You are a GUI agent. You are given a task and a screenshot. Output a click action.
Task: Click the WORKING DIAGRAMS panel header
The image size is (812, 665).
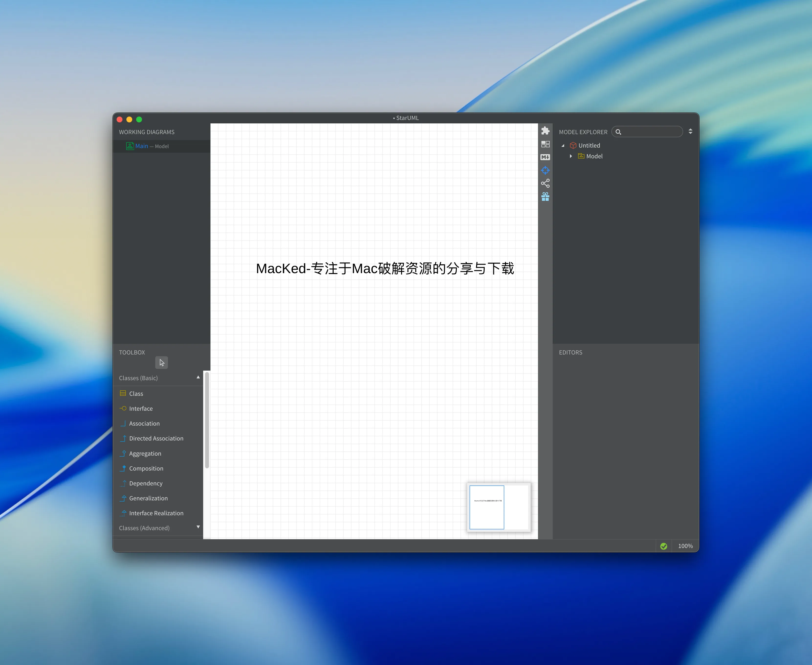pyautogui.click(x=147, y=132)
